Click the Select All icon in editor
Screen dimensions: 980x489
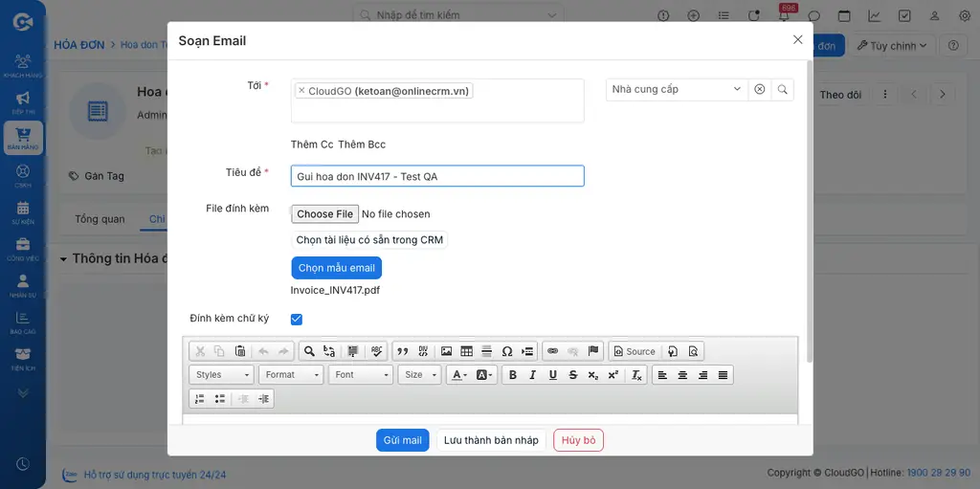click(354, 351)
